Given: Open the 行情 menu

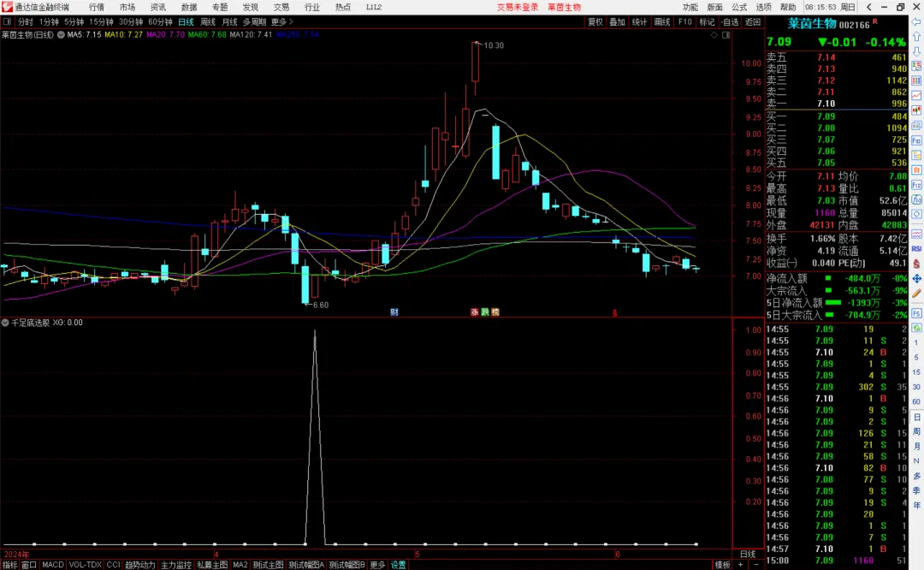Looking at the screenshot, I should click(96, 7).
